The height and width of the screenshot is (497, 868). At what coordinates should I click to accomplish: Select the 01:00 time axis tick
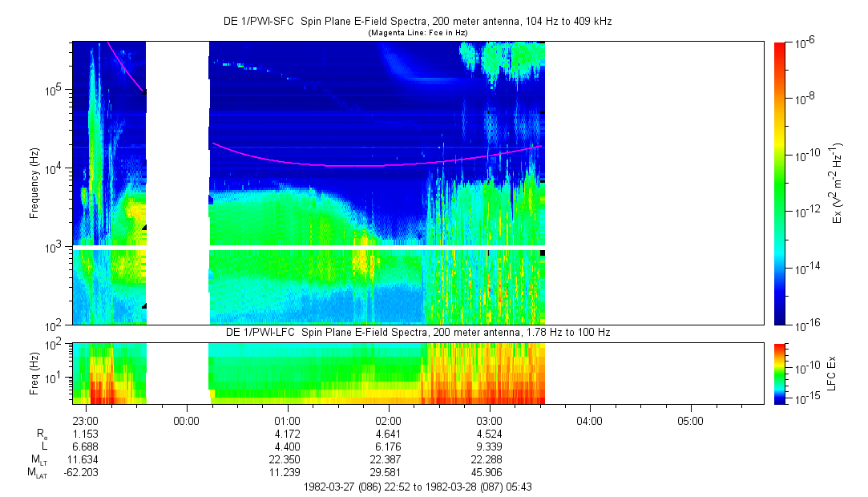coord(287,420)
